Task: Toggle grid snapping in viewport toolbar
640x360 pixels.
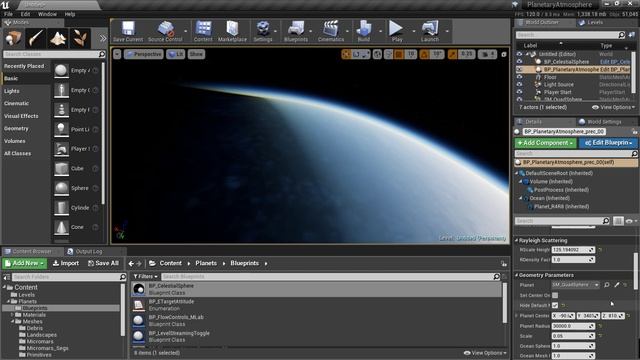Action: pos(399,54)
